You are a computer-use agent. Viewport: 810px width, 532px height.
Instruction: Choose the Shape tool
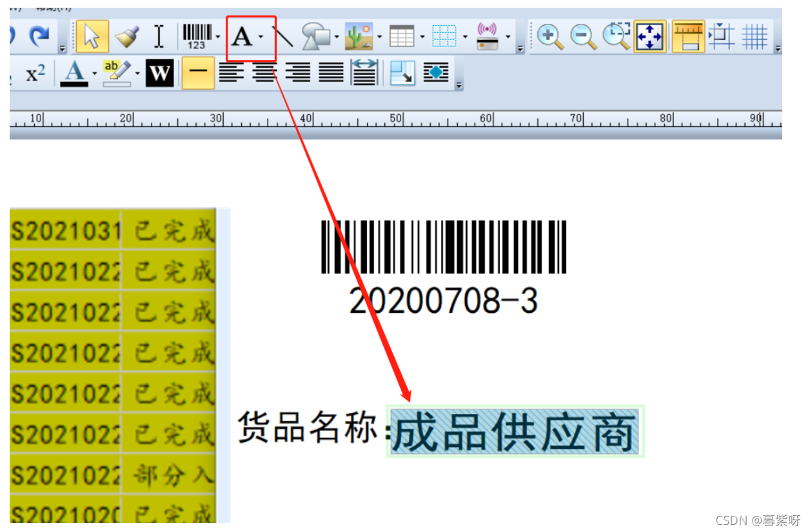[x=316, y=36]
